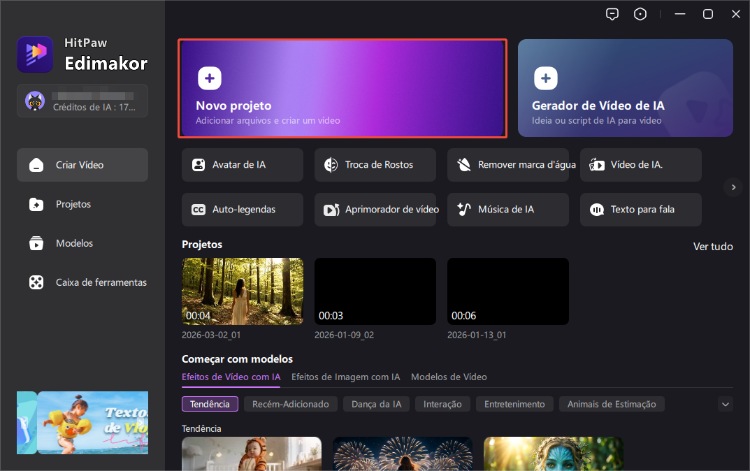Open the Gerador de Vídeo de IA card
The image size is (750, 471).
pyautogui.click(x=625, y=88)
